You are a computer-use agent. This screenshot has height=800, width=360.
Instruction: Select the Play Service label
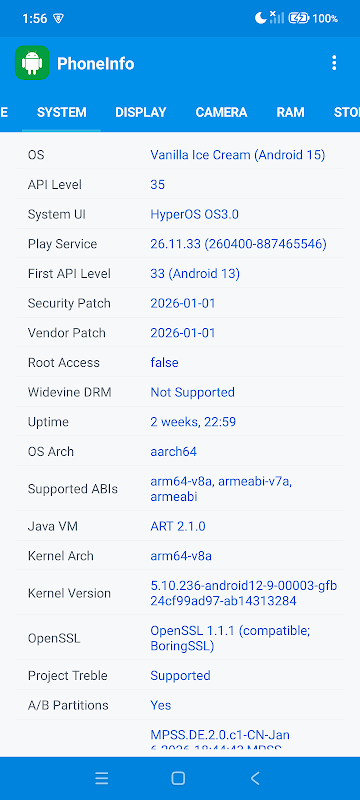tap(62, 244)
